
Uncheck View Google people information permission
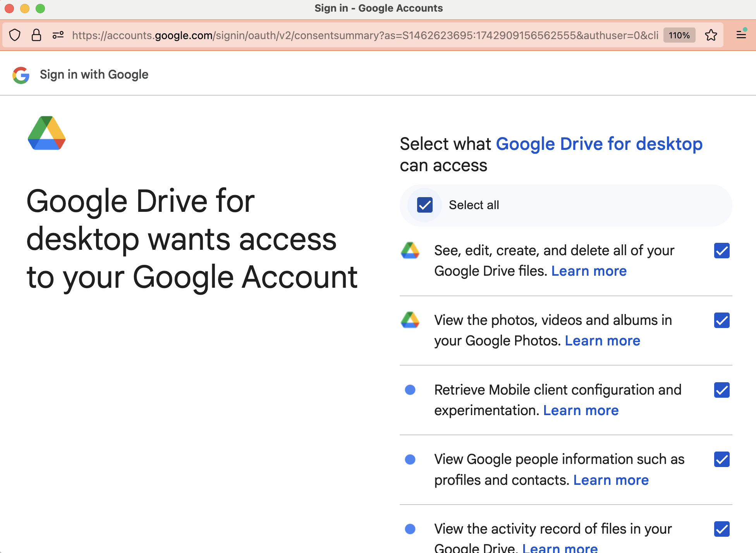click(x=722, y=460)
